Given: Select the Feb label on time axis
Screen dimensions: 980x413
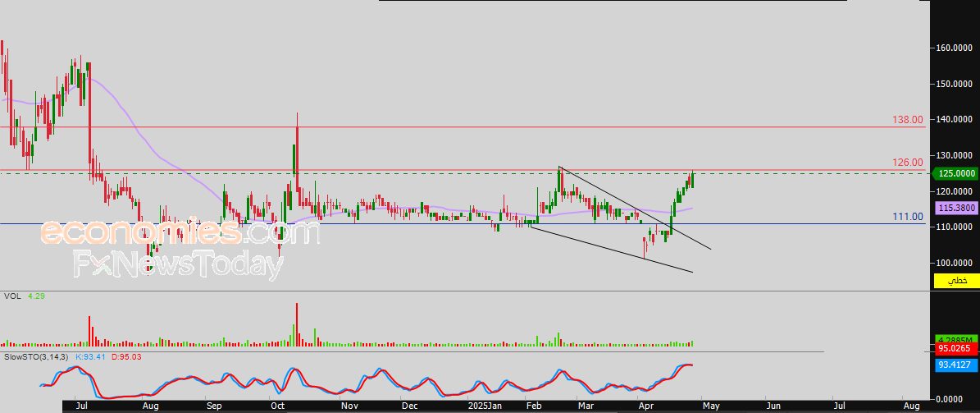Looking at the screenshot, I should point(534,406).
